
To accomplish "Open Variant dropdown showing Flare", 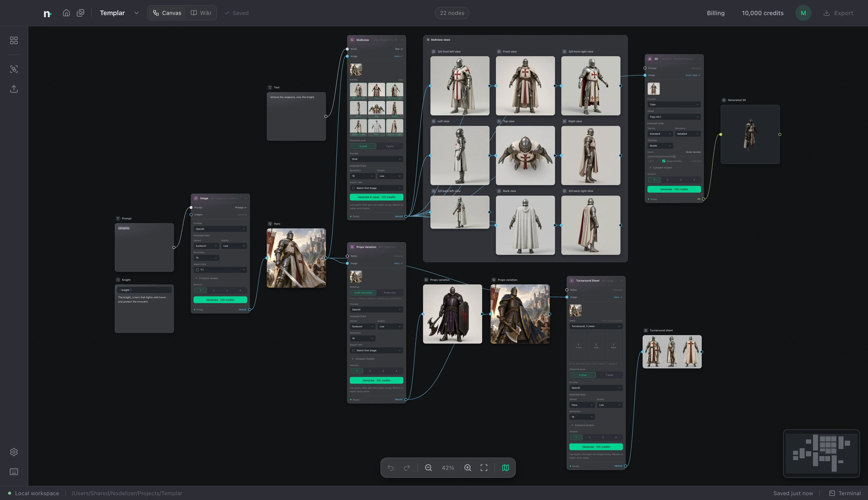I will point(582,405).
